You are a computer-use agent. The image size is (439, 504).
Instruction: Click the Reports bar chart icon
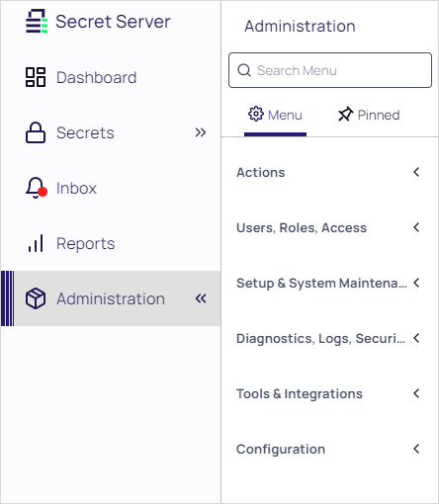(x=36, y=243)
